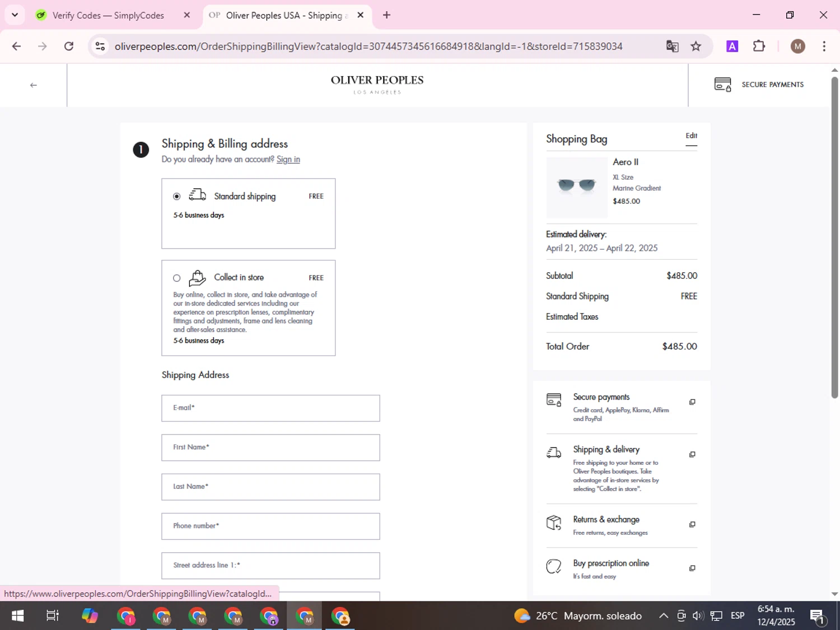Click the Oliver Peoples logo
The height and width of the screenshot is (630, 840).
[x=377, y=85]
